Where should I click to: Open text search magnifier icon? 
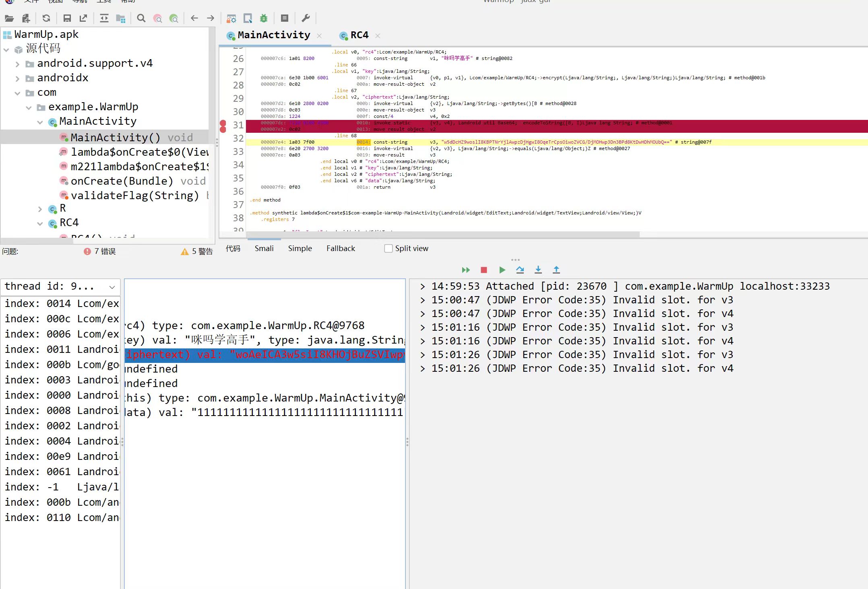click(141, 18)
